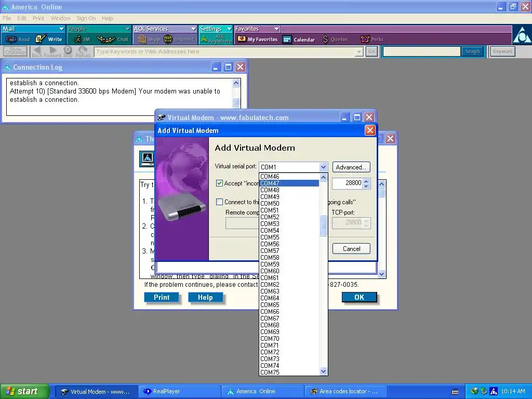
Task: Open the Perks icon
Action: [x=365, y=39]
